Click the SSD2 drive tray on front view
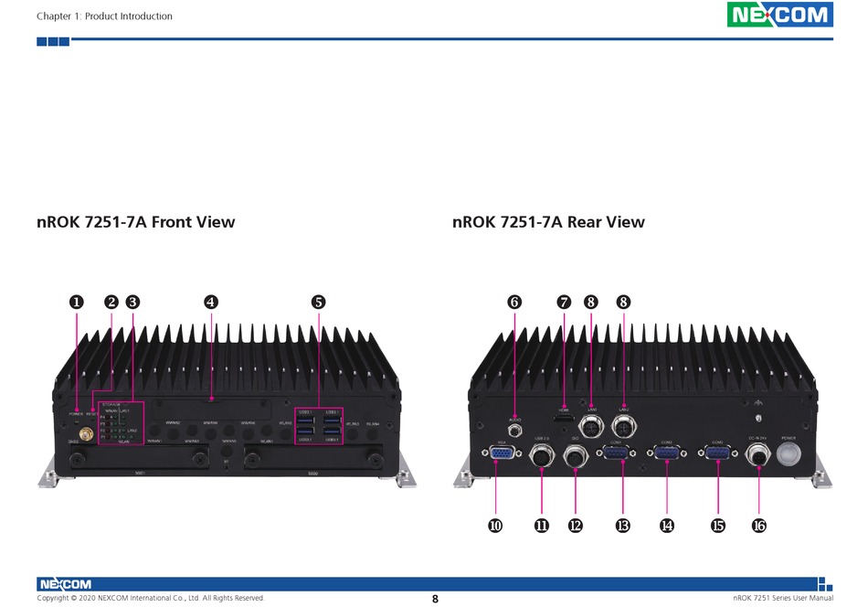Viewport: 868px width, 607px height. click(x=313, y=459)
